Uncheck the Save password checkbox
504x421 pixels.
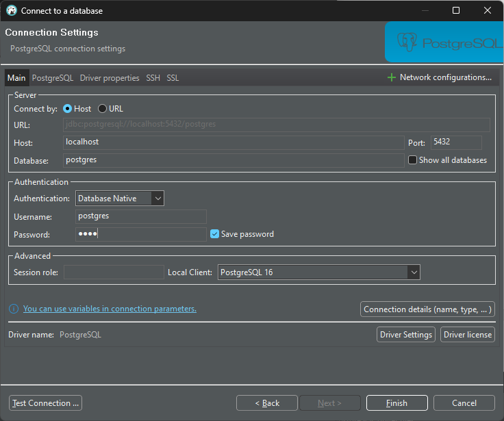point(214,234)
